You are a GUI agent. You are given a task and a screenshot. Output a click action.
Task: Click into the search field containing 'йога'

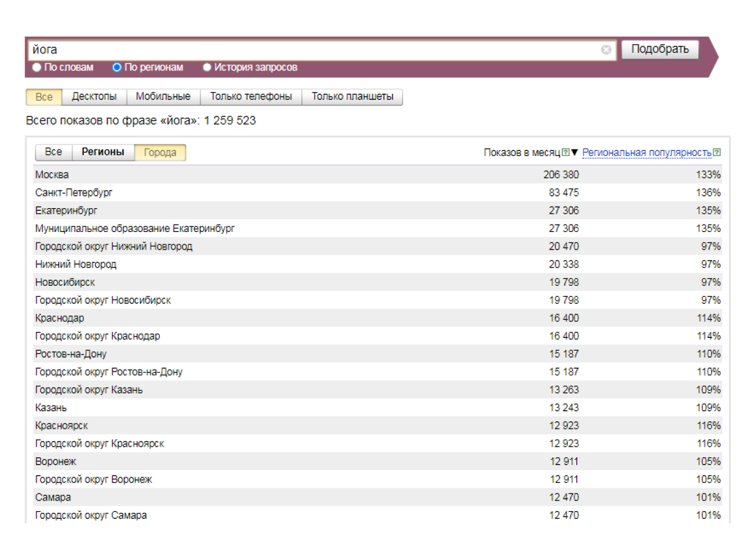[311, 50]
